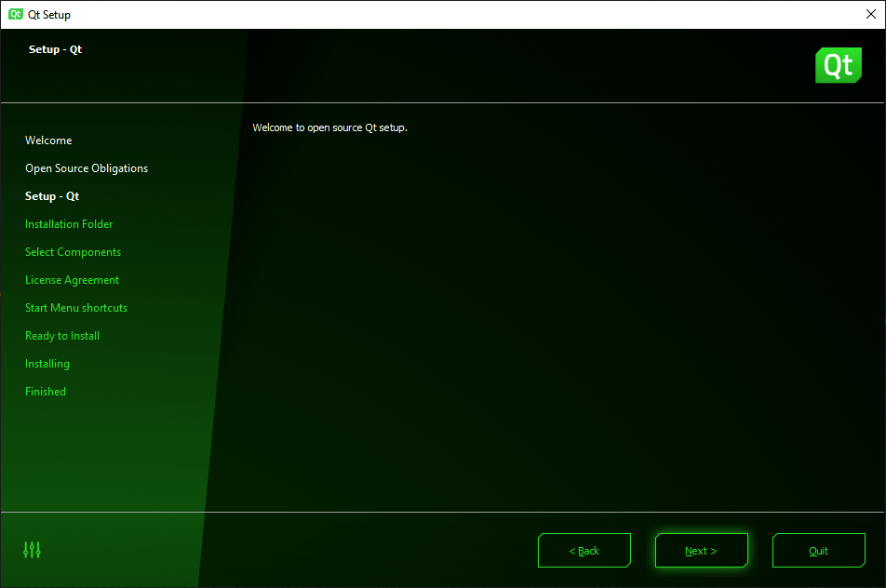Screen dimensions: 886x588
Task: Select the Ready to Install step
Action: (62, 336)
